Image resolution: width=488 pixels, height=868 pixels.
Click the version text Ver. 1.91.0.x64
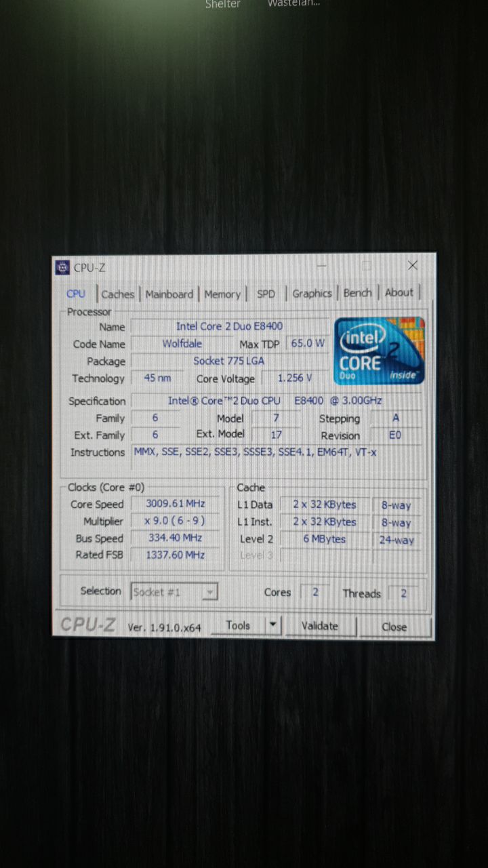pos(164,627)
